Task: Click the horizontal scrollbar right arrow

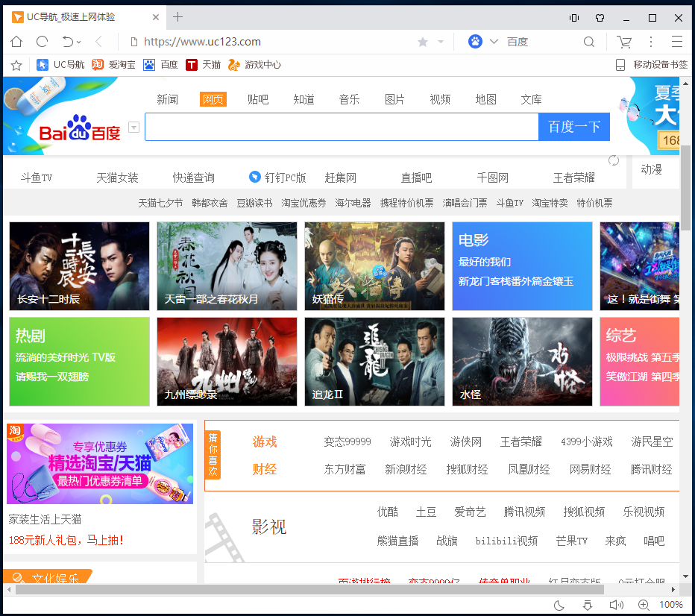Action: (x=673, y=589)
